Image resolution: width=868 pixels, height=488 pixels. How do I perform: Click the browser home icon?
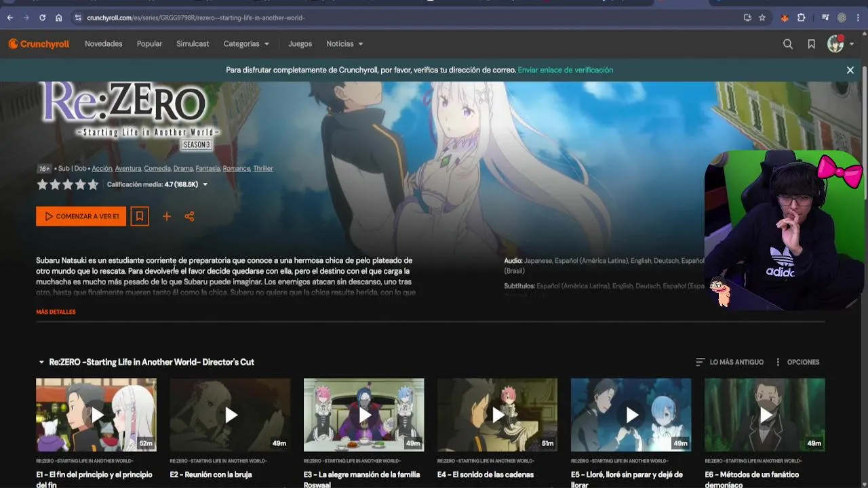coord(59,18)
